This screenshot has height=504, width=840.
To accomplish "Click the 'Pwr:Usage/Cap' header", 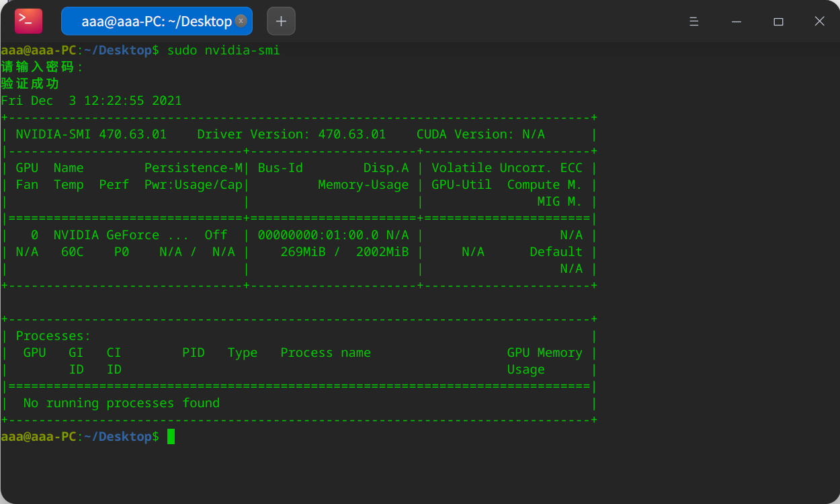I will [x=194, y=185].
